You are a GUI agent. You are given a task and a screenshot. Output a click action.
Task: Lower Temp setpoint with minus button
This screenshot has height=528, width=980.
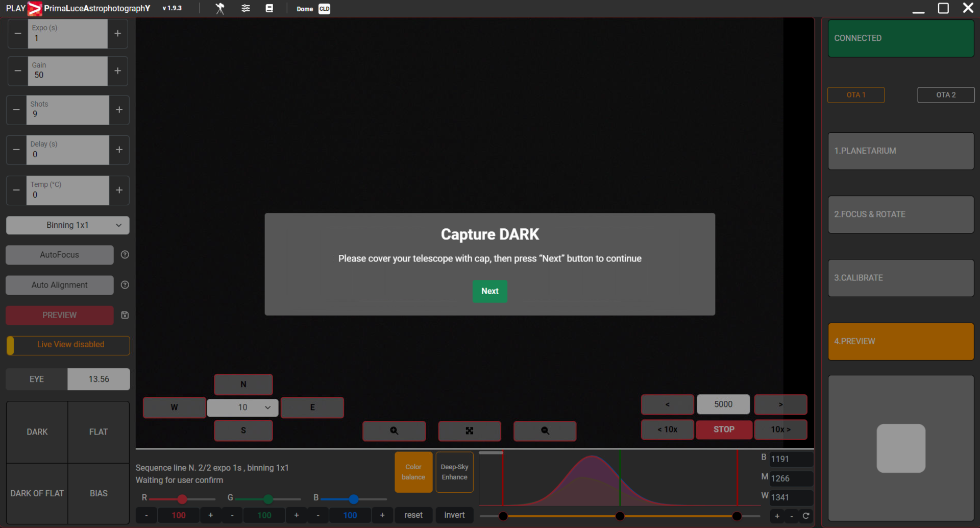[x=16, y=190]
